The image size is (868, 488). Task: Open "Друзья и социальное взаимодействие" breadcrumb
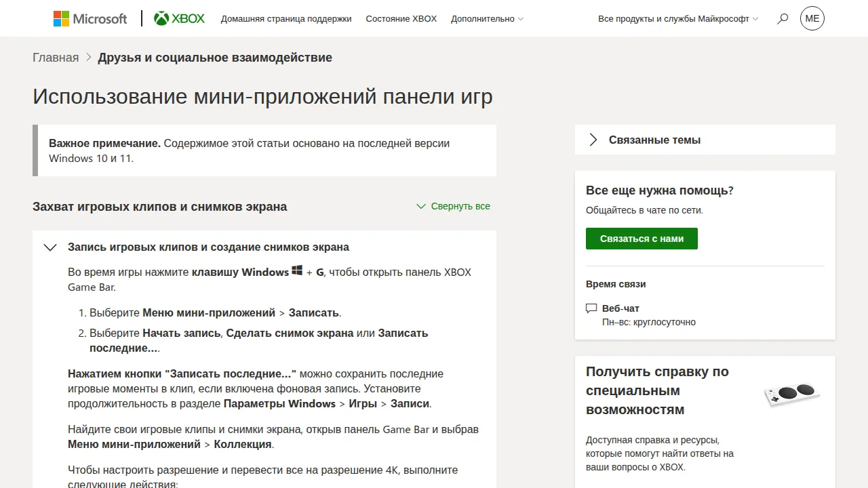click(x=215, y=58)
